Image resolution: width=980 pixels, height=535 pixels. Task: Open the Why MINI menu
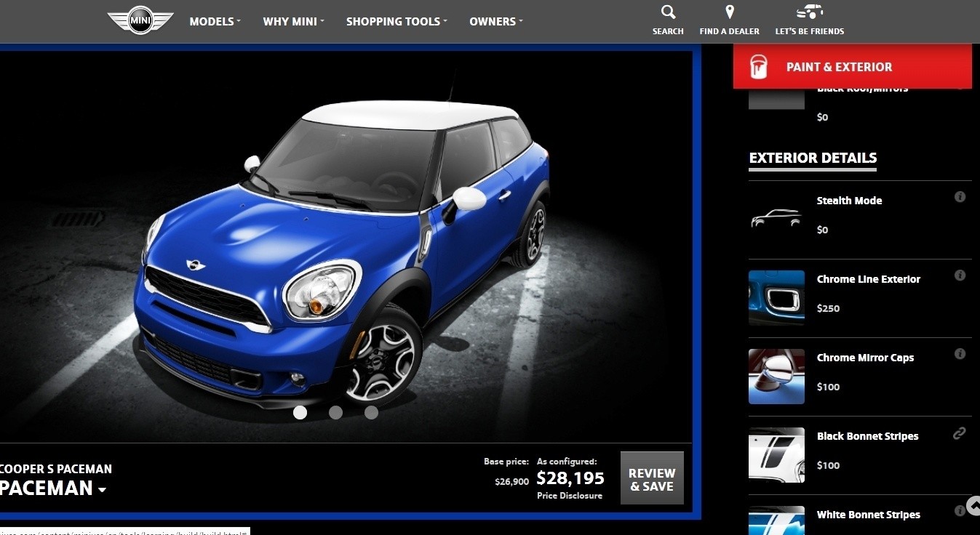[x=293, y=21]
